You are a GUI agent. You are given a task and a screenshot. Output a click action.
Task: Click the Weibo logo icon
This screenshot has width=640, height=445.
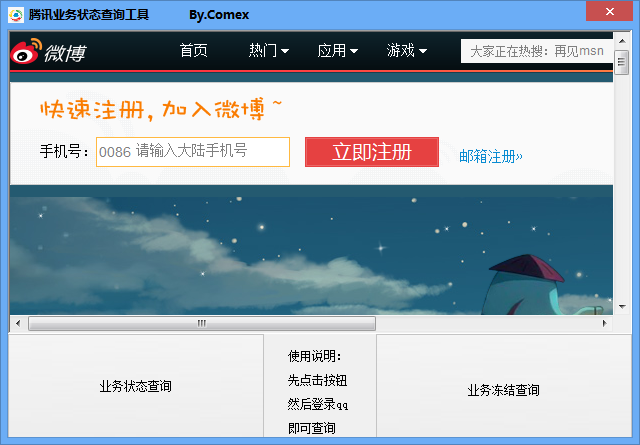26,51
